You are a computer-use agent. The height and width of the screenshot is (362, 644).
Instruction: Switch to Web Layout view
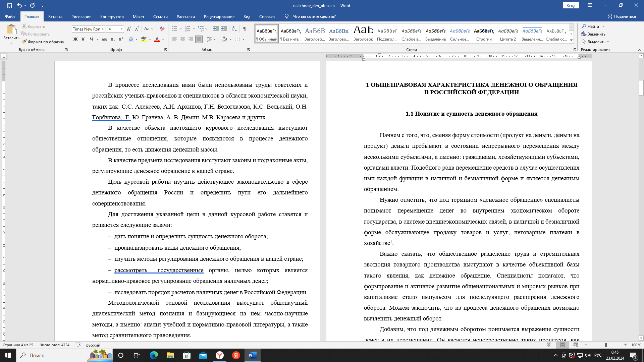click(576, 345)
